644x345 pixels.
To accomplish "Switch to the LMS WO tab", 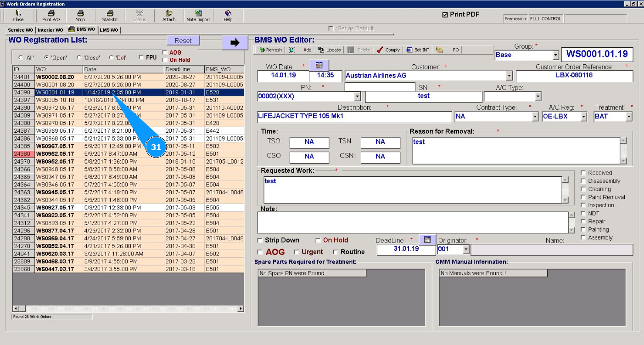I will (x=109, y=30).
